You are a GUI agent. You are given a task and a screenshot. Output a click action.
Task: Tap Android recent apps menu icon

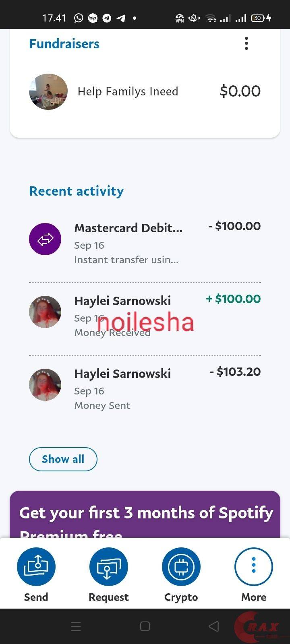[x=76, y=626]
